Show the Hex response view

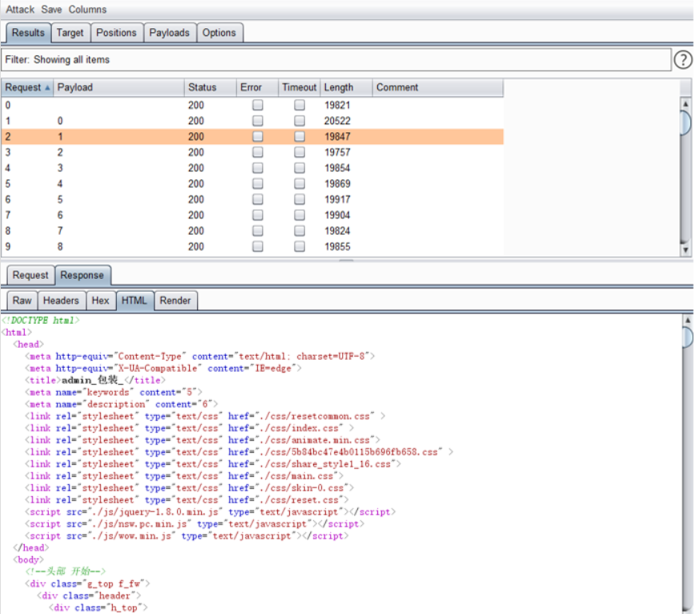pyautogui.click(x=100, y=301)
